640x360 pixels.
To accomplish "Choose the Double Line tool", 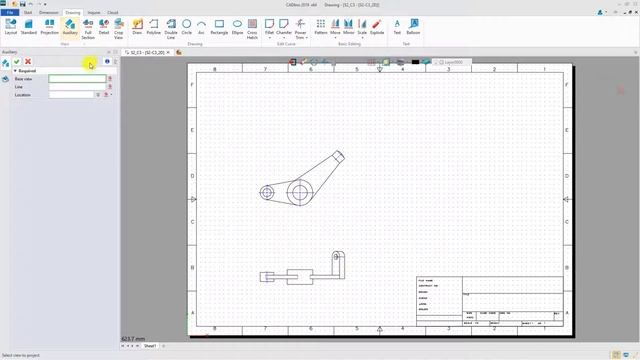I will coord(171,29).
